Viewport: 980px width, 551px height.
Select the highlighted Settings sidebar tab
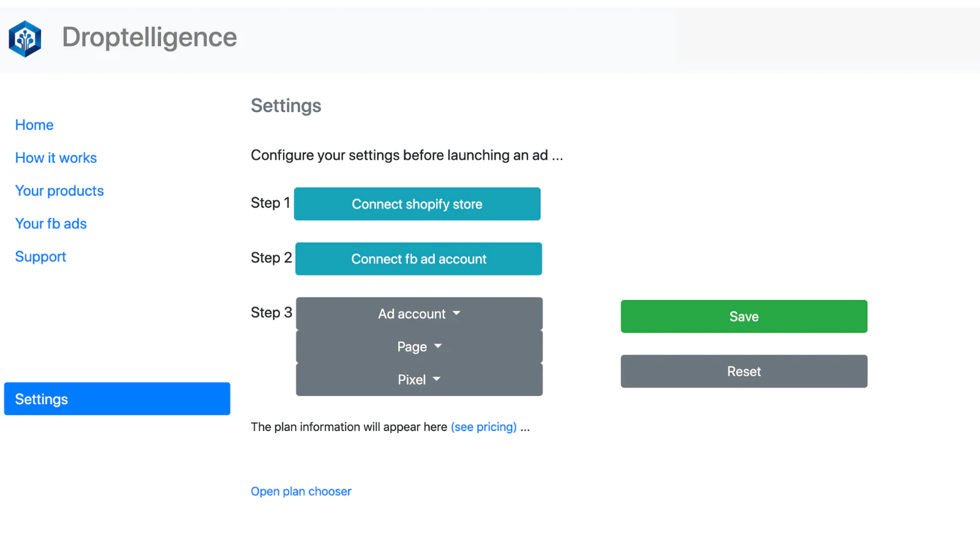[x=117, y=399]
